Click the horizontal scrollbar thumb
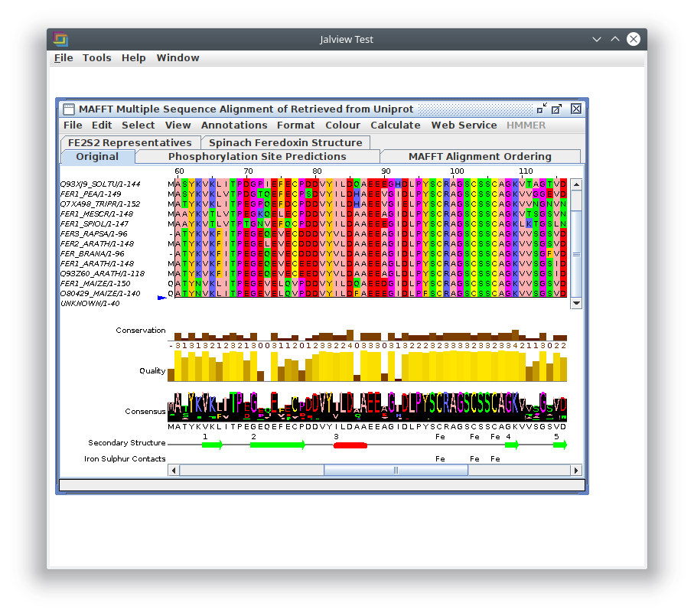694x616 pixels. (x=396, y=470)
